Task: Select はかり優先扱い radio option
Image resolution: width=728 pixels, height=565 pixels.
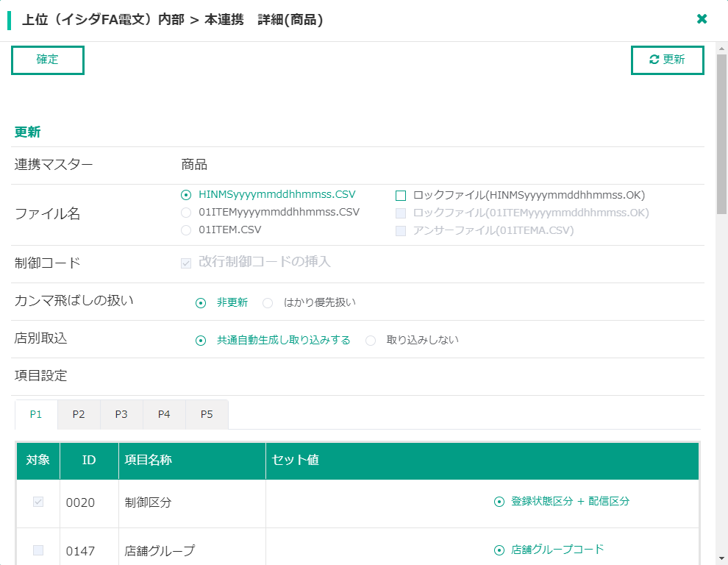Action: (268, 303)
